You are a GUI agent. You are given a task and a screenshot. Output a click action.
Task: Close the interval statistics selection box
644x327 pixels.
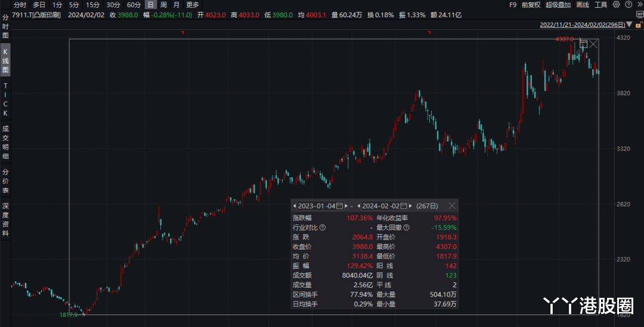click(x=593, y=44)
